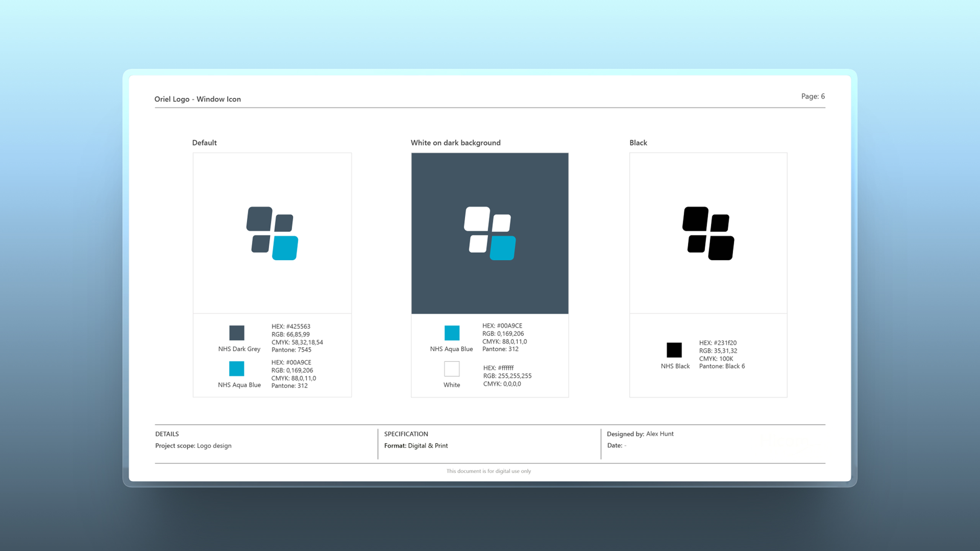Click the 'White' swatch label

pos(452,385)
